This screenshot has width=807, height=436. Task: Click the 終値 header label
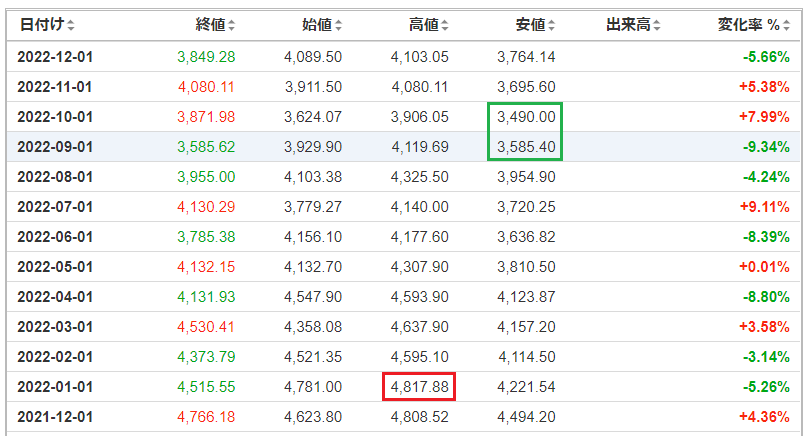(210, 24)
